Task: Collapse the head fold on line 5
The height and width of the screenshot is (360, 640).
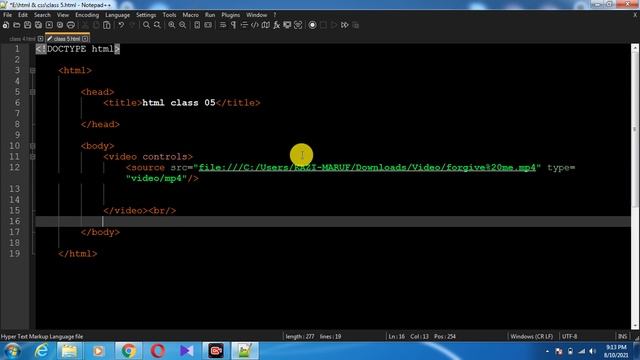Action: (33, 92)
